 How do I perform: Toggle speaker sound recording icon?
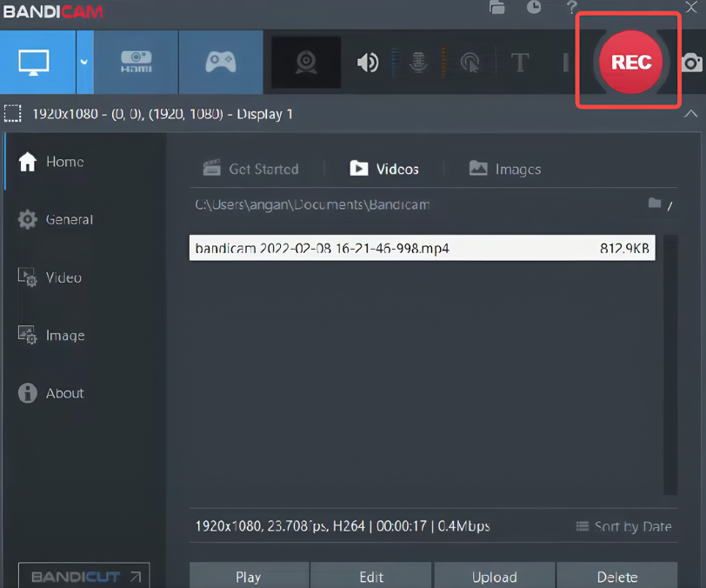pos(368,62)
